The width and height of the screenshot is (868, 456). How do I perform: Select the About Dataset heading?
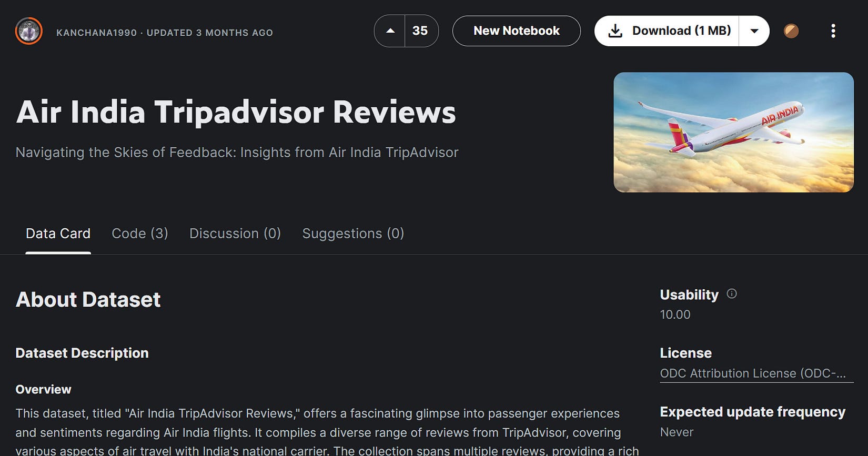[x=88, y=300]
